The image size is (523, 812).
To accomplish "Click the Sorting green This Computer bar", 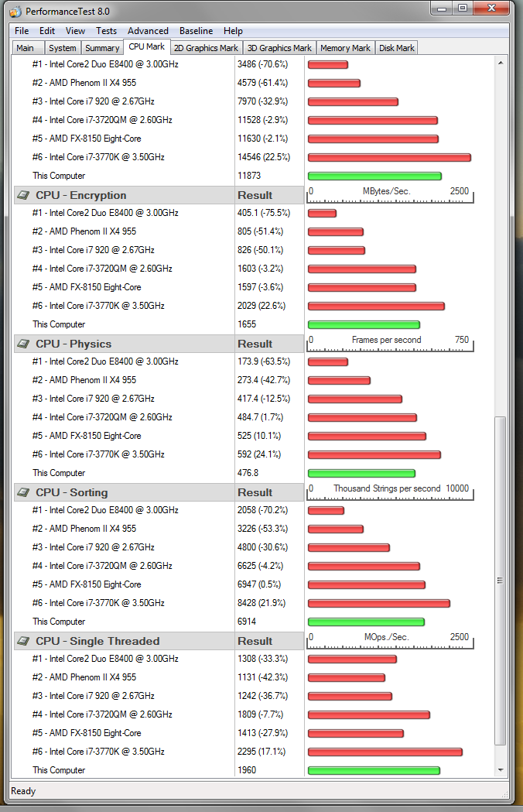I will click(x=366, y=622).
